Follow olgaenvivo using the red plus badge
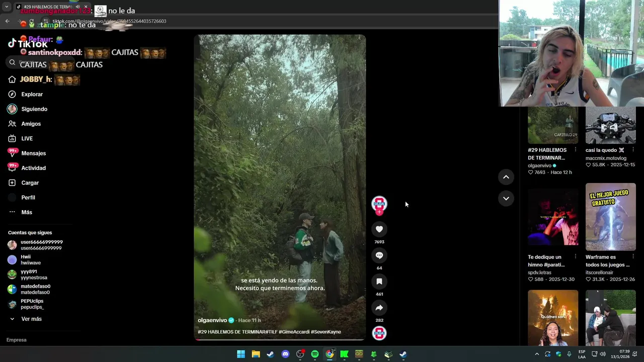Image resolution: width=644 pixels, height=362 pixels. pos(379,212)
